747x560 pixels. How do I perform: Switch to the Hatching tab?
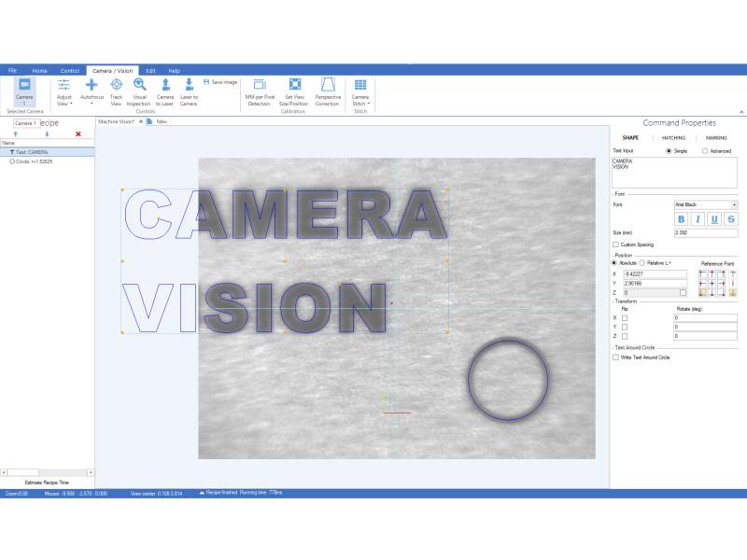click(x=673, y=137)
